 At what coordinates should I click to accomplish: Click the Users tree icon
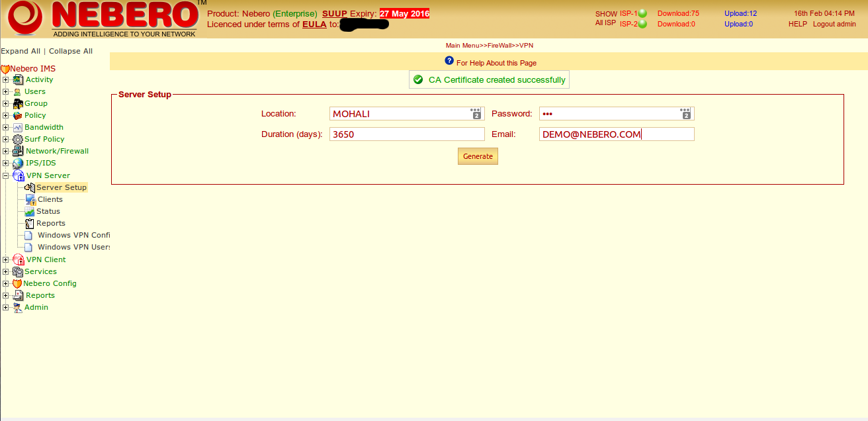(x=17, y=92)
